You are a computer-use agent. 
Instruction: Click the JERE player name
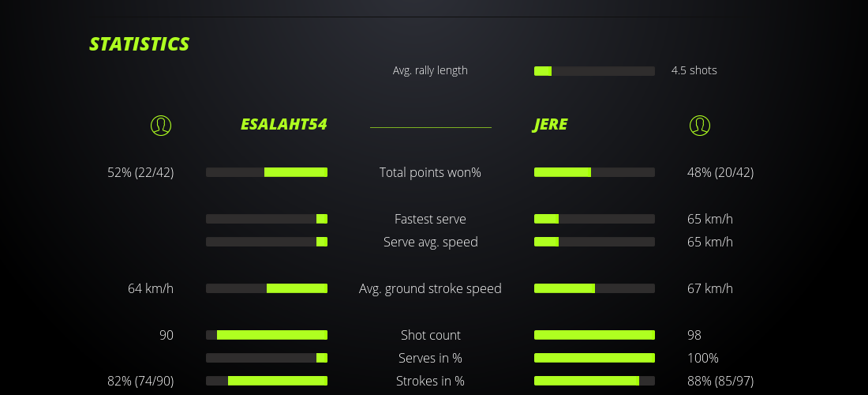(x=550, y=125)
